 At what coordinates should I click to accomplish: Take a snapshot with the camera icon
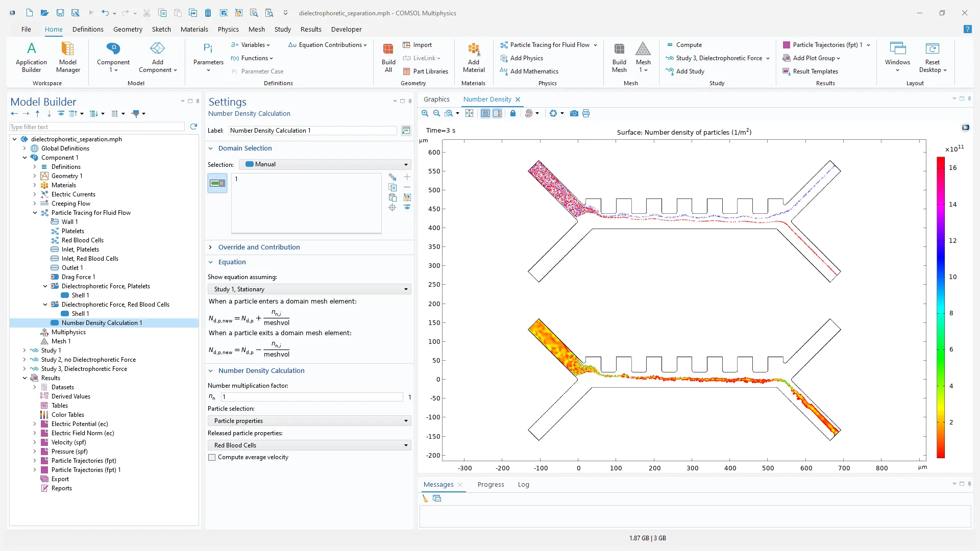(574, 113)
